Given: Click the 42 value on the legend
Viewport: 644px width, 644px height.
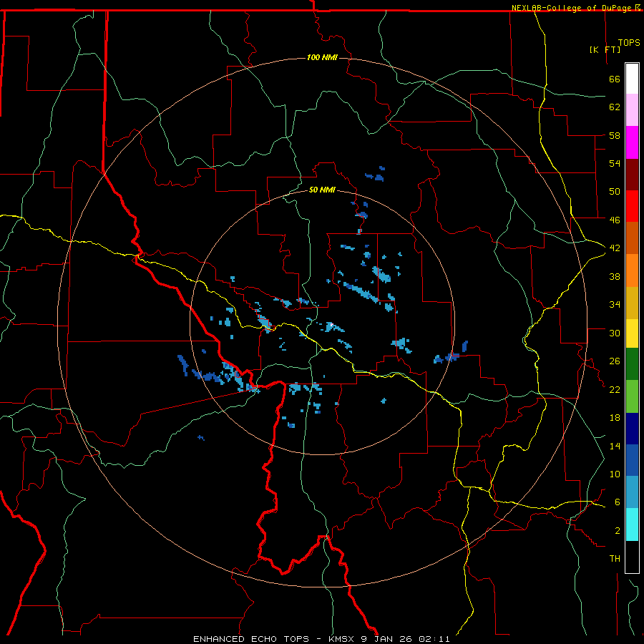Looking at the screenshot, I should (615, 248).
